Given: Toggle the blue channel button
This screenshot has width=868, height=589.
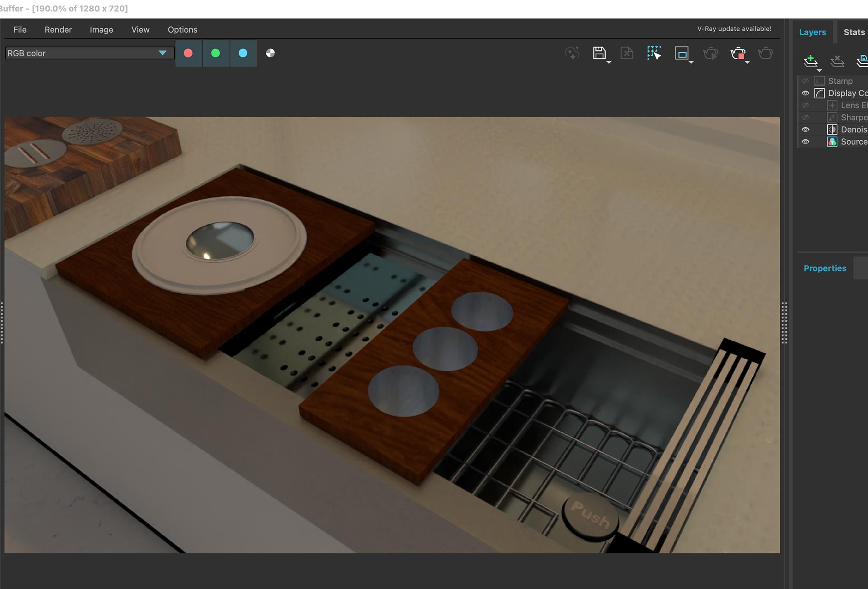Looking at the screenshot, I should (x=243, y=53).
